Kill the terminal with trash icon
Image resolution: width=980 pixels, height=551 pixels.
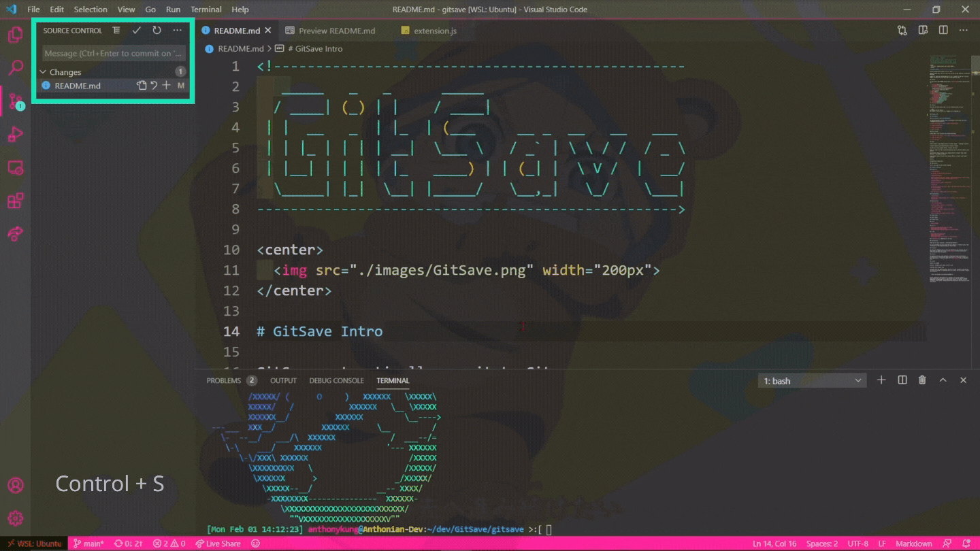[x=923, y=380]
